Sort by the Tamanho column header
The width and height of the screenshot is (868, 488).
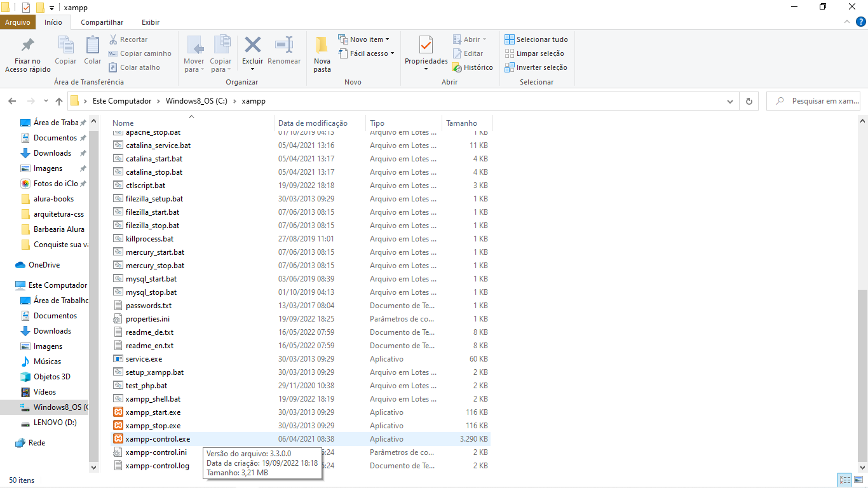461,123
